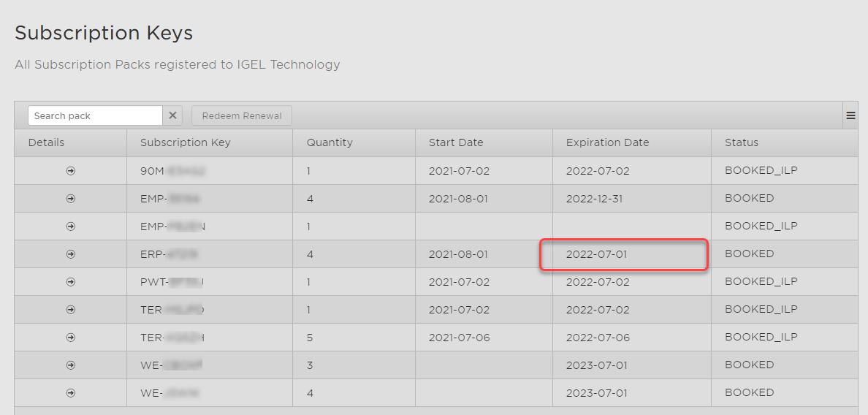The width and height of the screenshot is (868, 415).
Task: Sort by Expiration Date column header
Action: click(x=607, y=142)
